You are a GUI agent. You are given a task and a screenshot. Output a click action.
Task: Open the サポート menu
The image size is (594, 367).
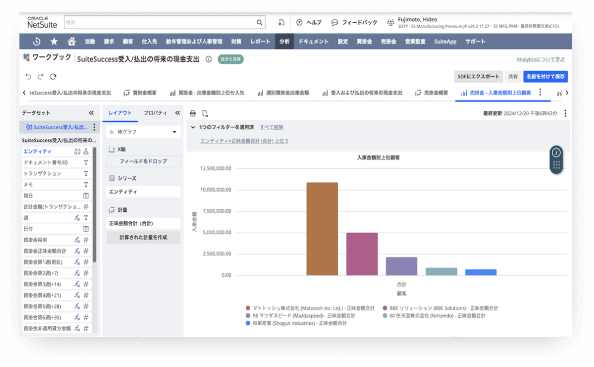475,41
